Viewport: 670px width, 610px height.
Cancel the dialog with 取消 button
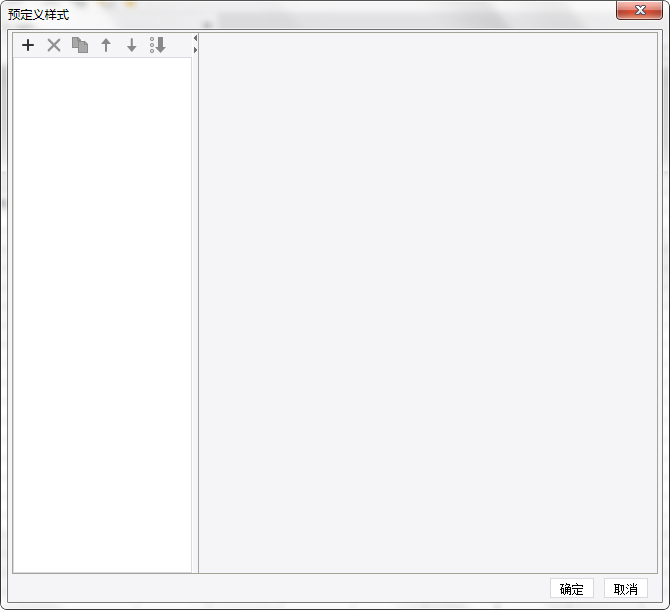point(626,589)
